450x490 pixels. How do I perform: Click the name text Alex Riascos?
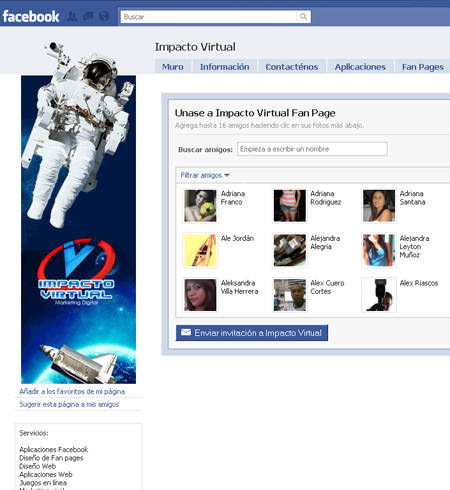pyautogui.click(x=419, y=283)
